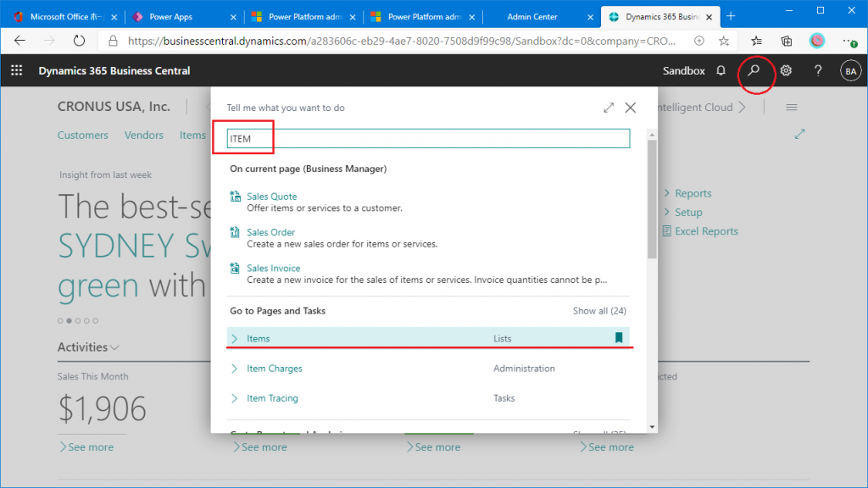868x488 pixels.
Task: Click the Tell Me dialog scrollbar thumb
Action: coord(652,199)
